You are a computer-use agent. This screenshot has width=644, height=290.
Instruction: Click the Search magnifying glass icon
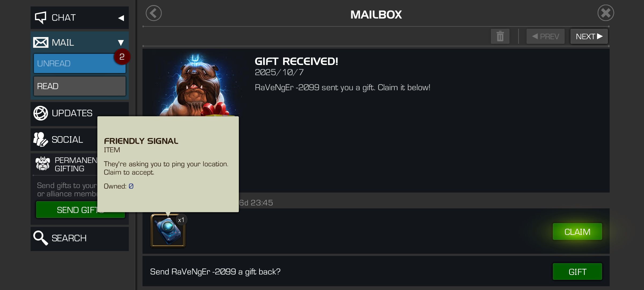pyautogui.click(x=41, y=238)
